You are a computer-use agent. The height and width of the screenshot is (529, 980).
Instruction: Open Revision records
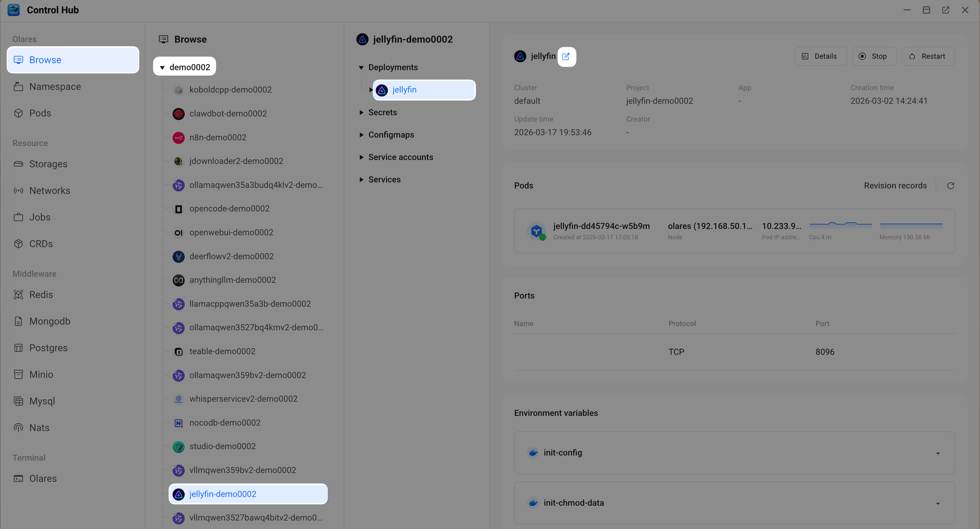click(x=895, y=185)
